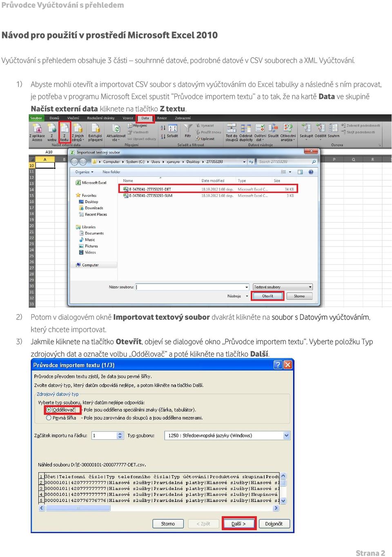
Task: Open the 'Textové soubory' file type dropdown
Action: [x=283, y=287]
